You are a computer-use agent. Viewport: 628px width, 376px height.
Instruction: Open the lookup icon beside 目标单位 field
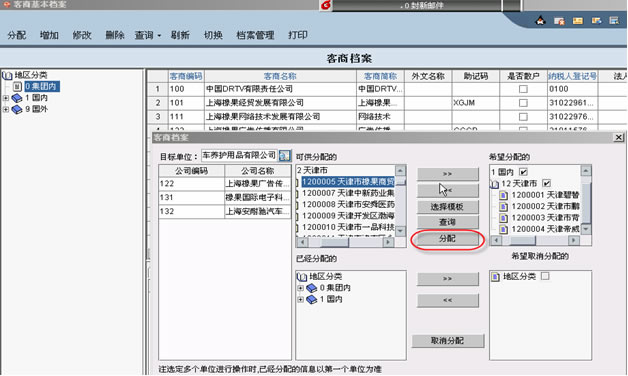[x=284, y=155]
